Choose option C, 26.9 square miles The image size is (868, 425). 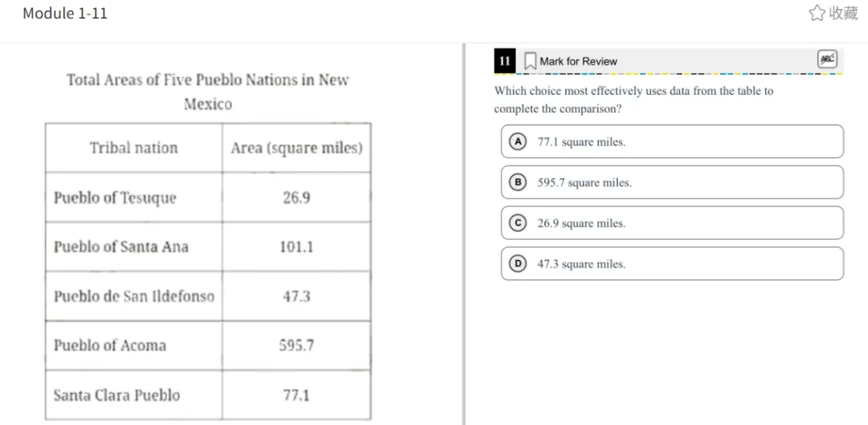tap(672, 223)
